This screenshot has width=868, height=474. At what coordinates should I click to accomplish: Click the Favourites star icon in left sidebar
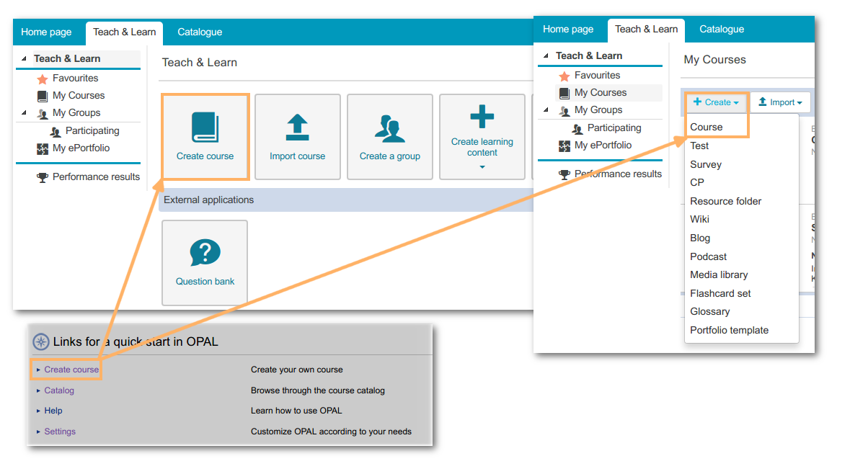point(42,79)
